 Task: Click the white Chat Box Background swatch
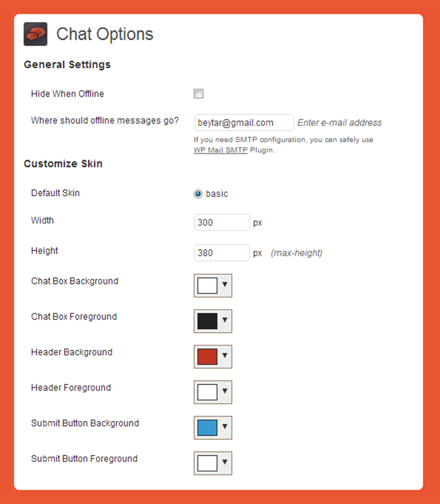(207, 286)
